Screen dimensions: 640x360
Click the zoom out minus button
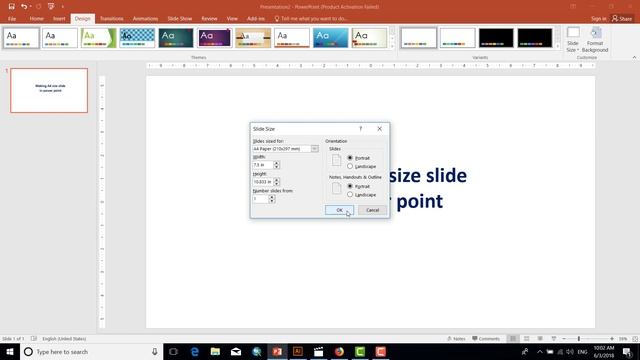point(564,339)
